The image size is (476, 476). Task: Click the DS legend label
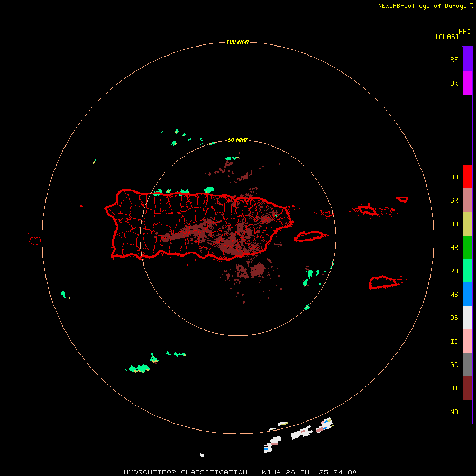(x=454, y=318)
